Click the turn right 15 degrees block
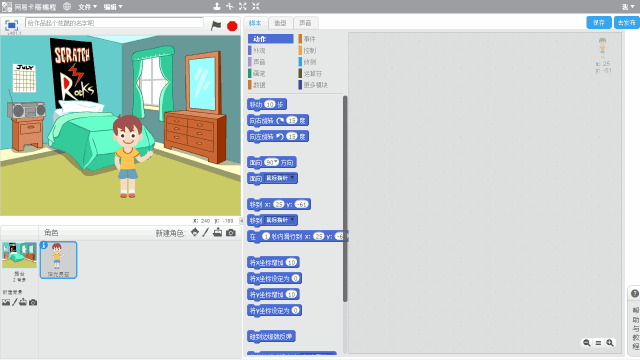This screenshot has height=360, width=640. [x=278, y=120]
